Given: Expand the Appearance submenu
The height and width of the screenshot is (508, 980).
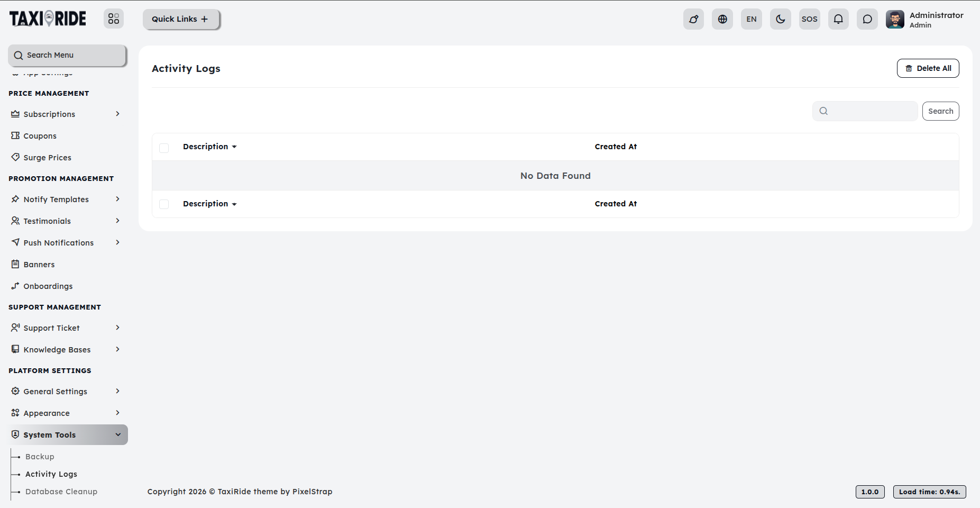Looking at the screenshot, I should (67, 413).
